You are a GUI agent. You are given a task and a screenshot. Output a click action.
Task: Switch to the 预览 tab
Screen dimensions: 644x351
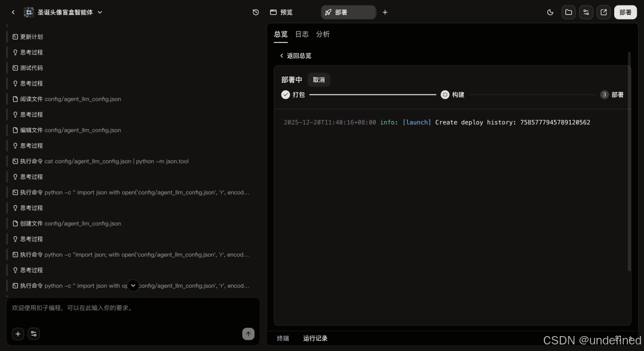click(x=281, y=13)
